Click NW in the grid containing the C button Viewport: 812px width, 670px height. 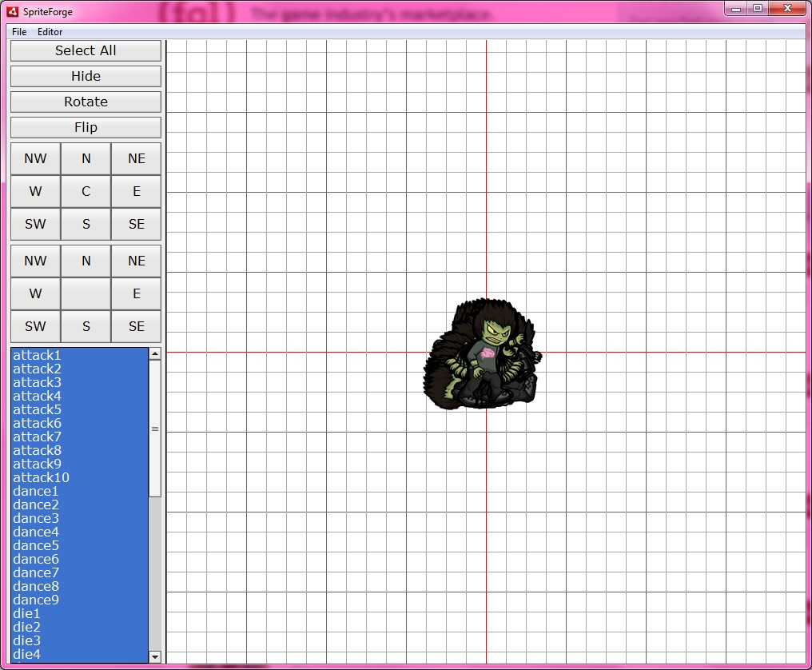click(35, 159)
